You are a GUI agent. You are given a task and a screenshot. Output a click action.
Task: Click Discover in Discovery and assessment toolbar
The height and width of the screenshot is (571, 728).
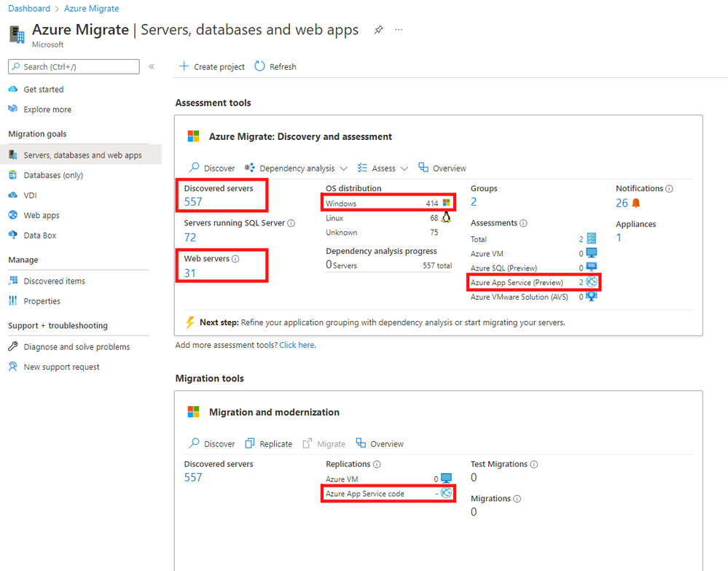212,168
